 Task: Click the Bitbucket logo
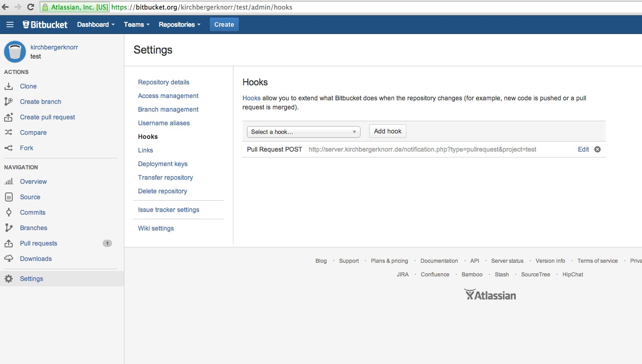[45, 25]
